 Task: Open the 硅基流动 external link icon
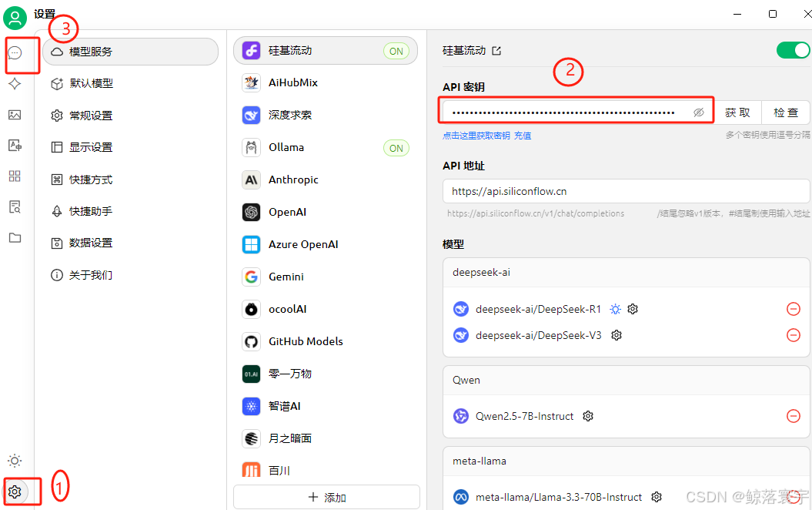pyautogui.click(x=496, y=51)
